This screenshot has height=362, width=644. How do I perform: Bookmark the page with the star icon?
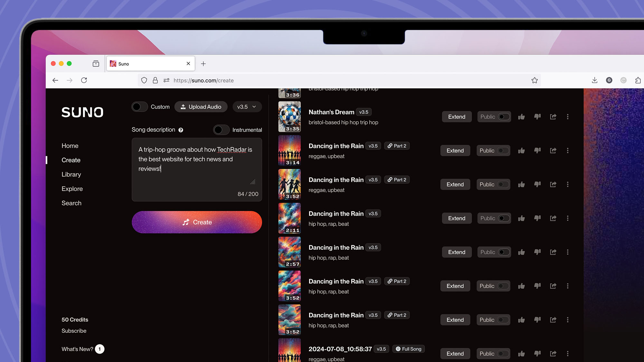click(535, 80)
